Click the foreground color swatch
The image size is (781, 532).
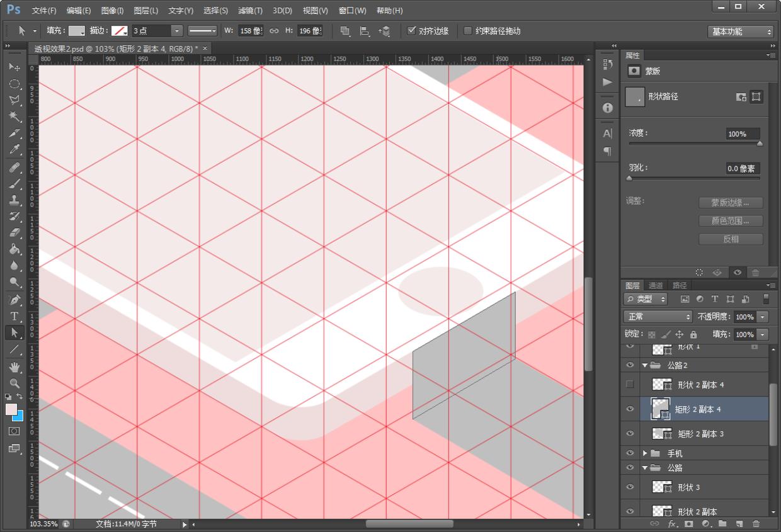[11, 409]
